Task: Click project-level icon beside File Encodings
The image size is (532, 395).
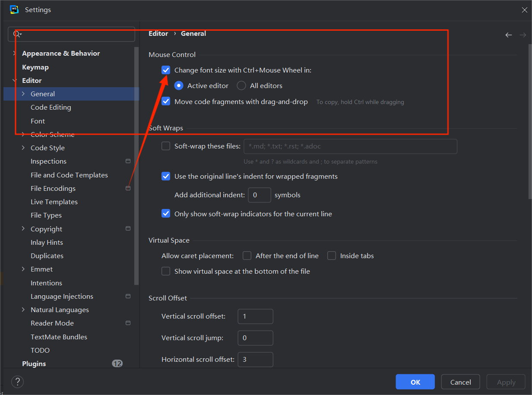Action: coord(128,188)
